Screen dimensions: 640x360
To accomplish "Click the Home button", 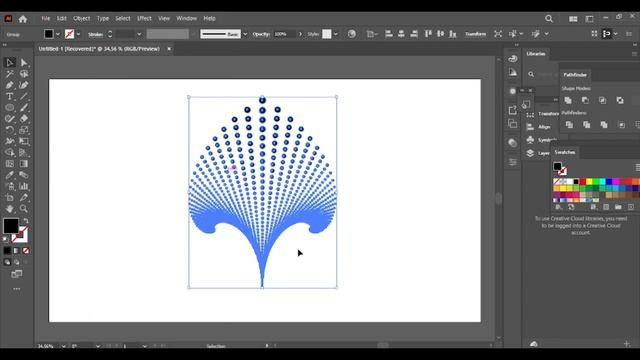I will (x=23, y=19).
